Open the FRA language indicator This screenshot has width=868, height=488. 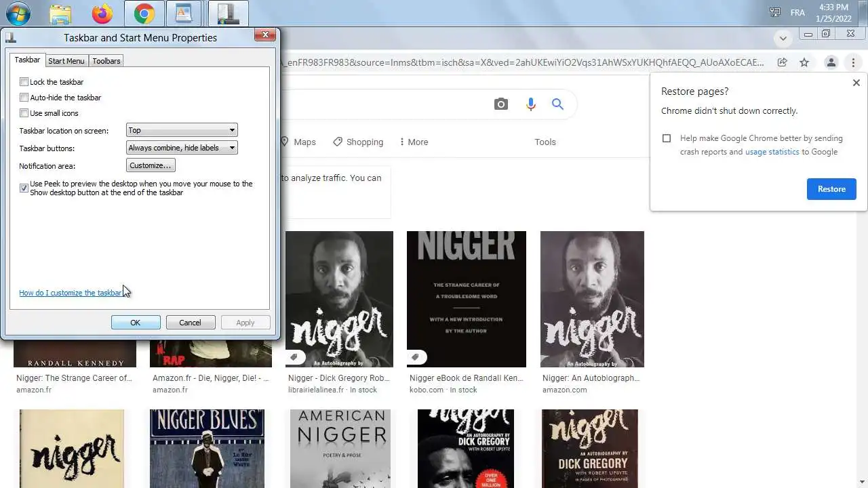click(x=797, y=13)
